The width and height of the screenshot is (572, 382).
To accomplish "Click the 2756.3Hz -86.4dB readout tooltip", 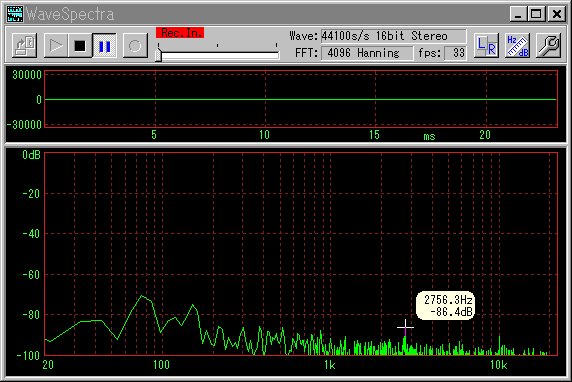I will click(445, 305).
